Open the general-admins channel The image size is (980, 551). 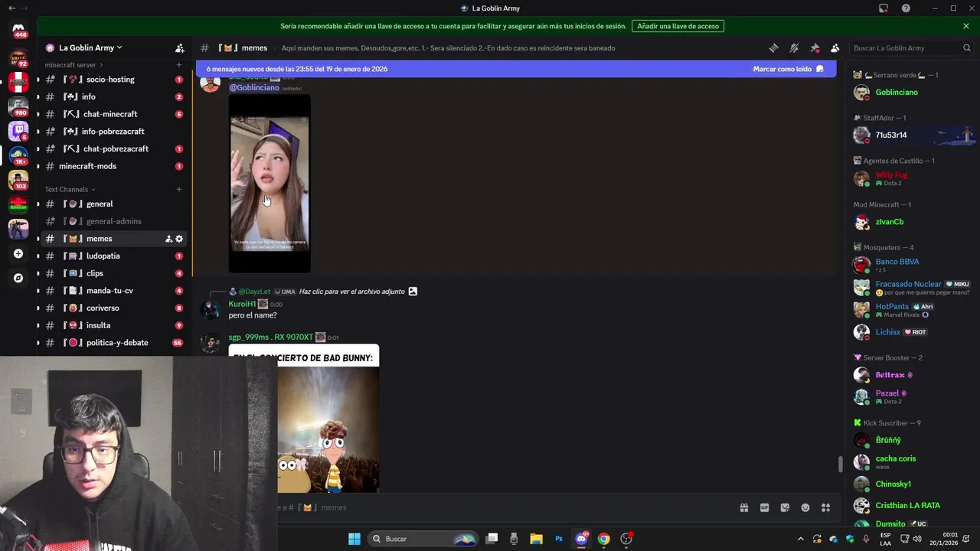pos(114,221)
